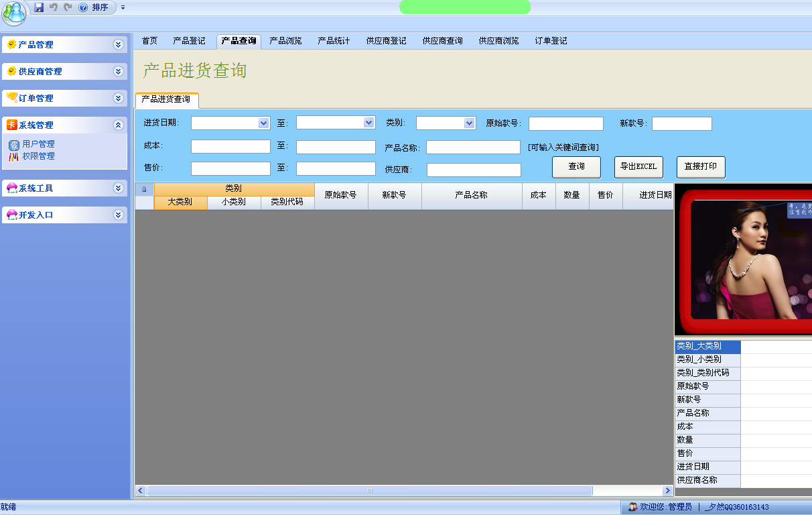Viewport: 812px width, 515px height.
Task: Click the Redo arrow in quick toolbar
Action: [x=68, y=7]
